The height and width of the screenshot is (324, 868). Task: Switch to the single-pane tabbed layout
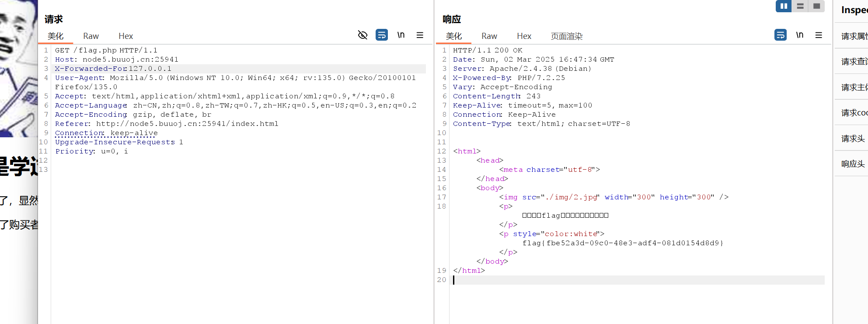pos(816,6)
